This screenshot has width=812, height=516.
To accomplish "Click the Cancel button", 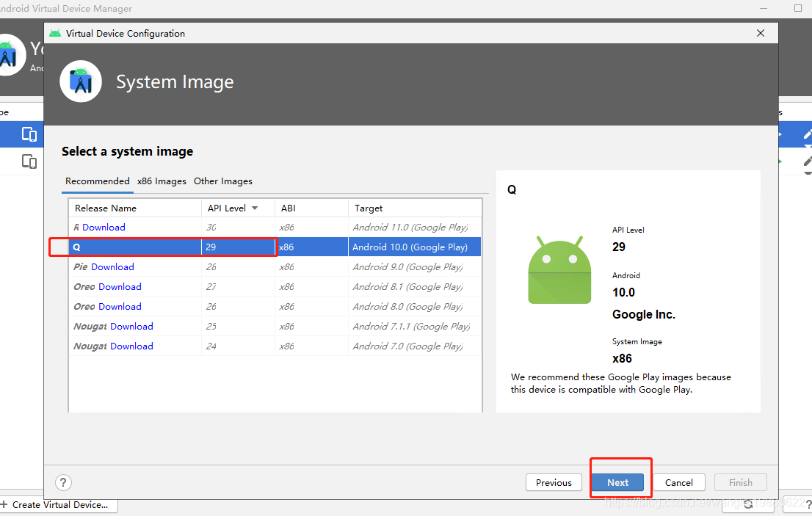I will coord(679,482).
